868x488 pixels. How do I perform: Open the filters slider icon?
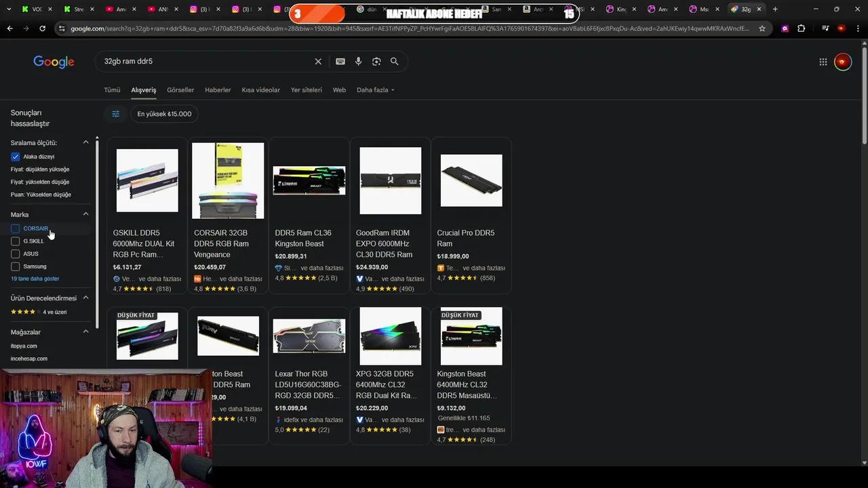[116, 114]
